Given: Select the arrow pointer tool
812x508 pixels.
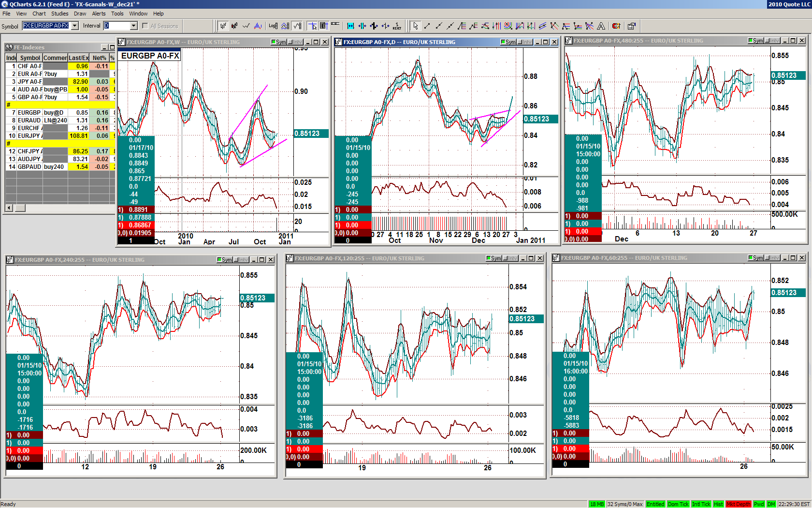Looking at the screenshot, I should point(415,26).
